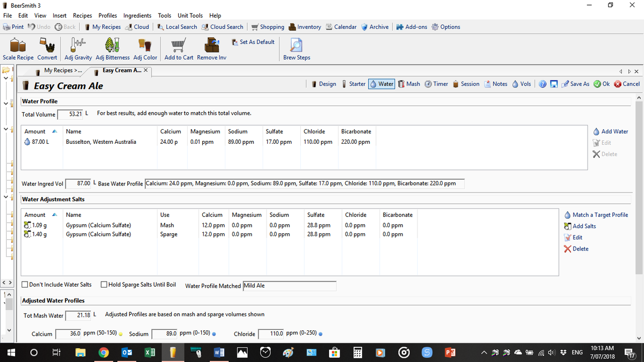Enable Hold Sparge Salts Until Boil

click(104, 285)
